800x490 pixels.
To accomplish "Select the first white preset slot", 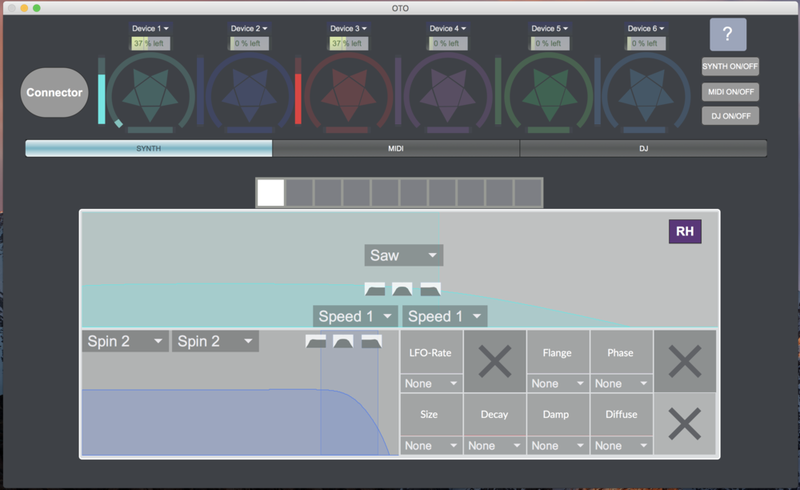I will click(x=271, y=192).
